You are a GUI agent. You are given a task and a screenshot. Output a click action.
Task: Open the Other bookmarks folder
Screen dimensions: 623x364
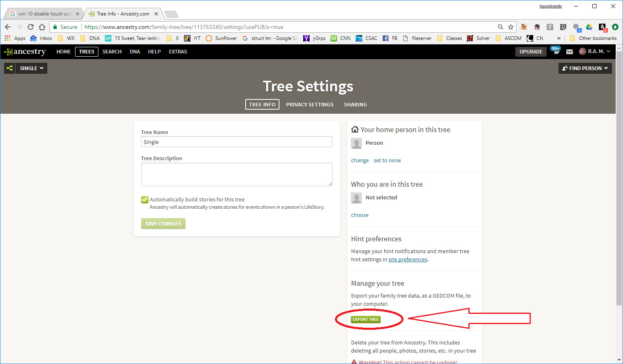(x=593, y=38)
